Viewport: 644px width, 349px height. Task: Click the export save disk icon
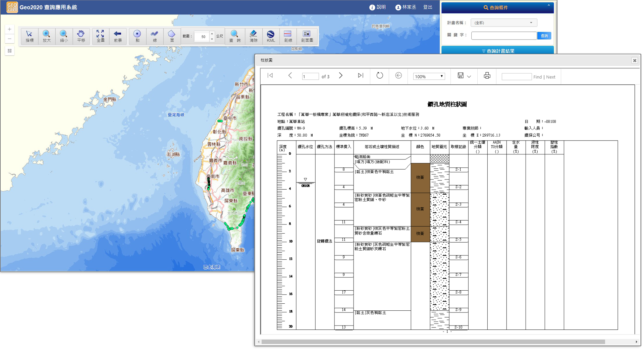(461, 76)
